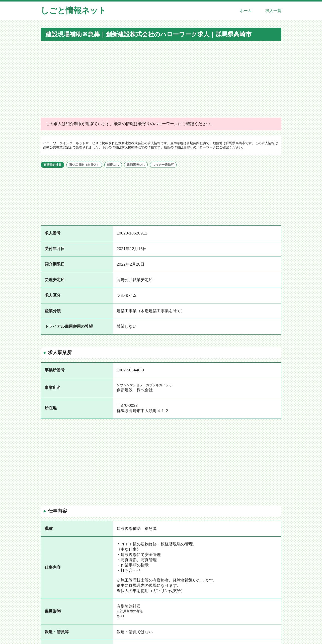322x644 pixels.
Task: Select the 有期契約社員 tag
Action: pos(52,165)
